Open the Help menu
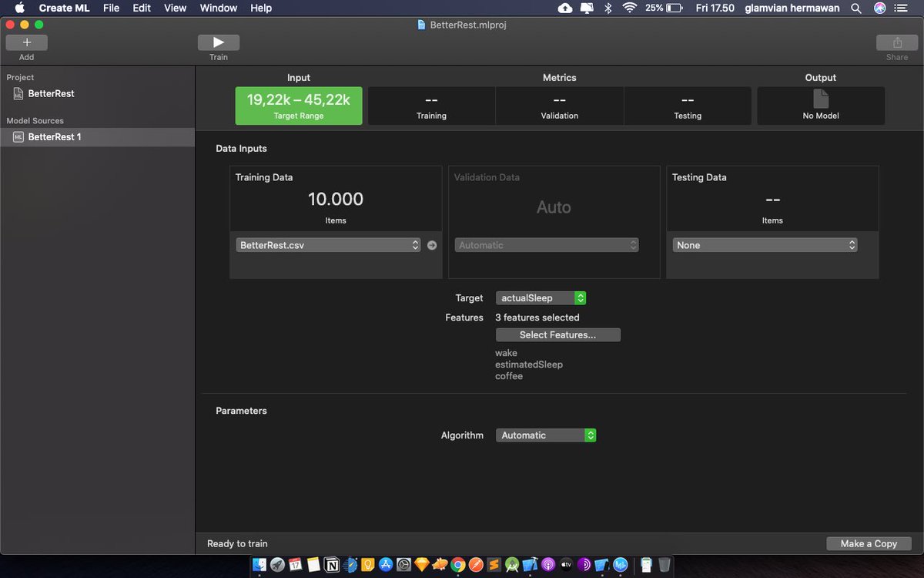 (x=261, y=8)
